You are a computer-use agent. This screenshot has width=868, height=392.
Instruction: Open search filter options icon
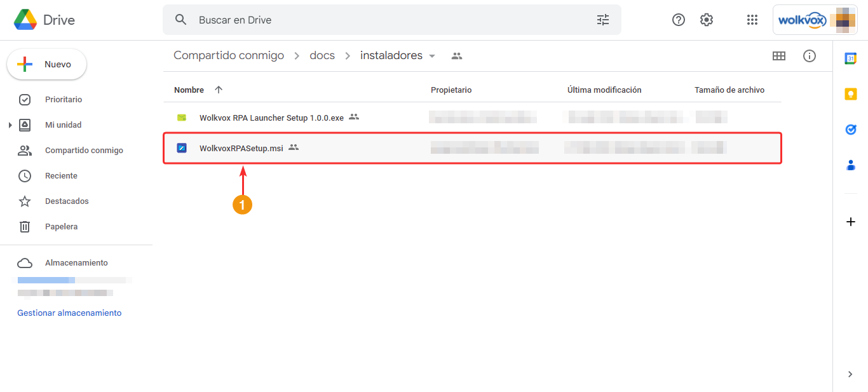[603, 20]
